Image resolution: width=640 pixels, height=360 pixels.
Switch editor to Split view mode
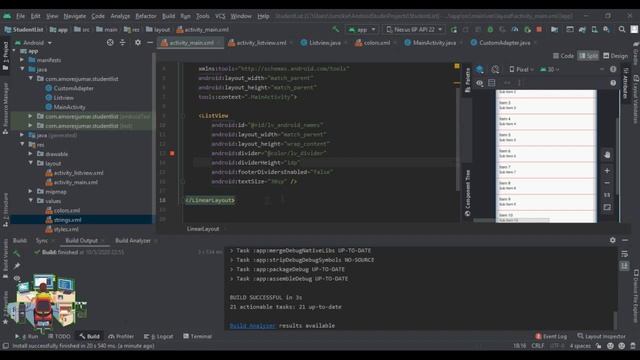point(588,56)
